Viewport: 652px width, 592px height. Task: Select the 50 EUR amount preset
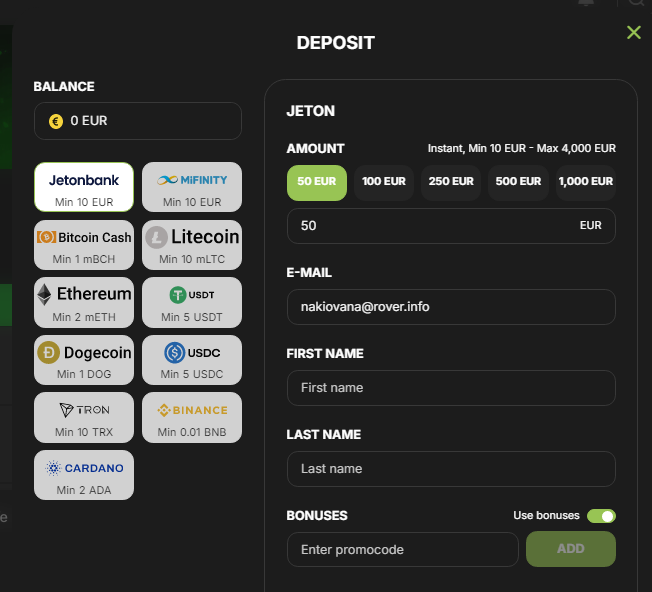pyautogui.click(x=316, y=182)
